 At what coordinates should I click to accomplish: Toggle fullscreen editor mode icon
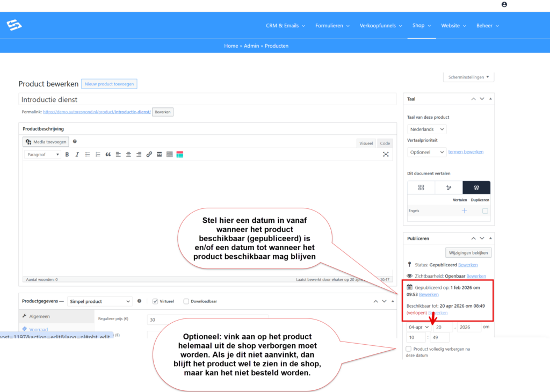pos(386,155)
